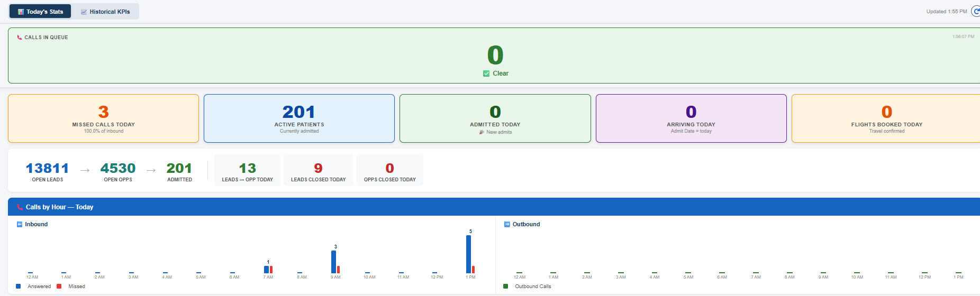Click the Outbound arrow icon
Screen dimensions: 980x296
pyautogui.click(x=507, y=224)
